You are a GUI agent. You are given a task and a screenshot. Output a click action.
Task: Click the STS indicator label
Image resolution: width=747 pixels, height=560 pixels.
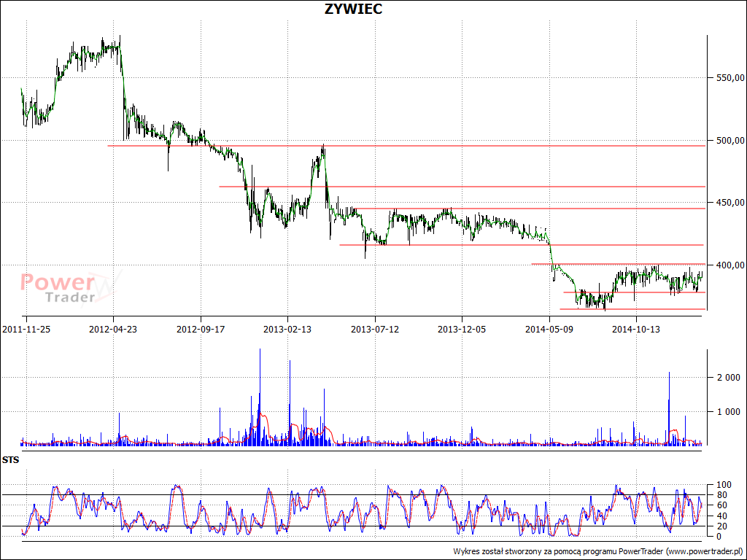click(10, 461)
